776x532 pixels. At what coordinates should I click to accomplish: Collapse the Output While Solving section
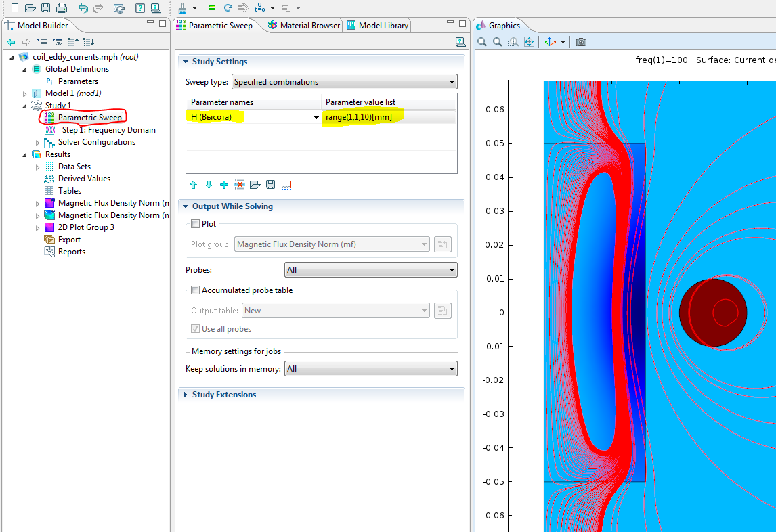pos(186,206)
